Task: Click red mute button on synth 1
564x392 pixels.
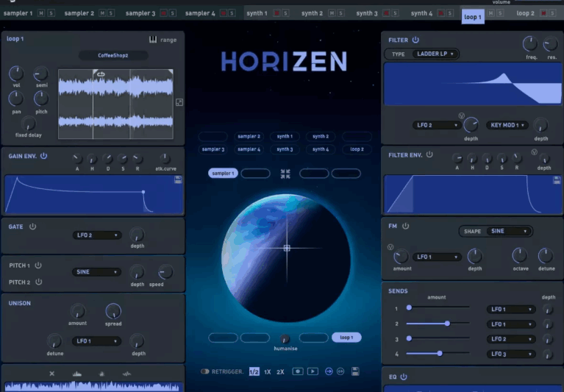Action: point(276,13)
